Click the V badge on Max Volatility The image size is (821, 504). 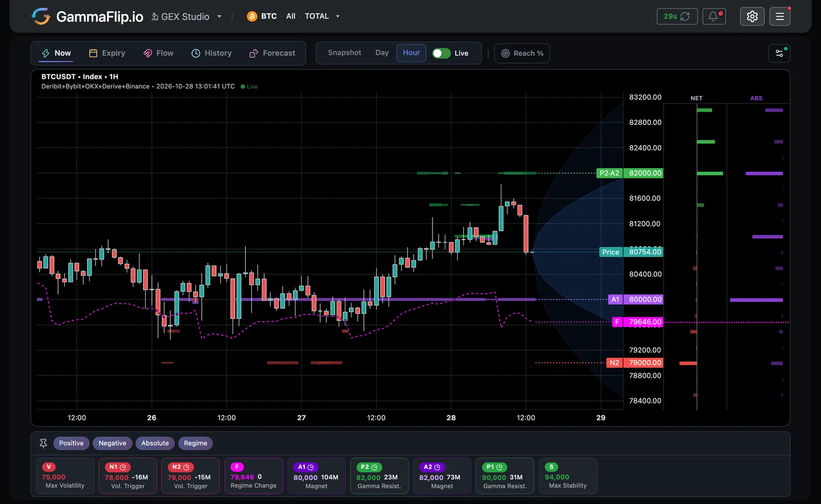[x=49, y=467]
